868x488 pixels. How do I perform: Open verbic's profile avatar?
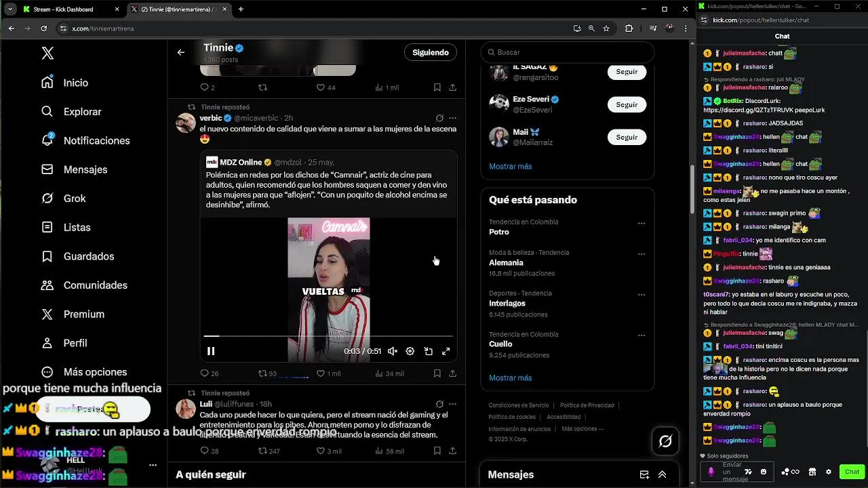tap(186, 123)
